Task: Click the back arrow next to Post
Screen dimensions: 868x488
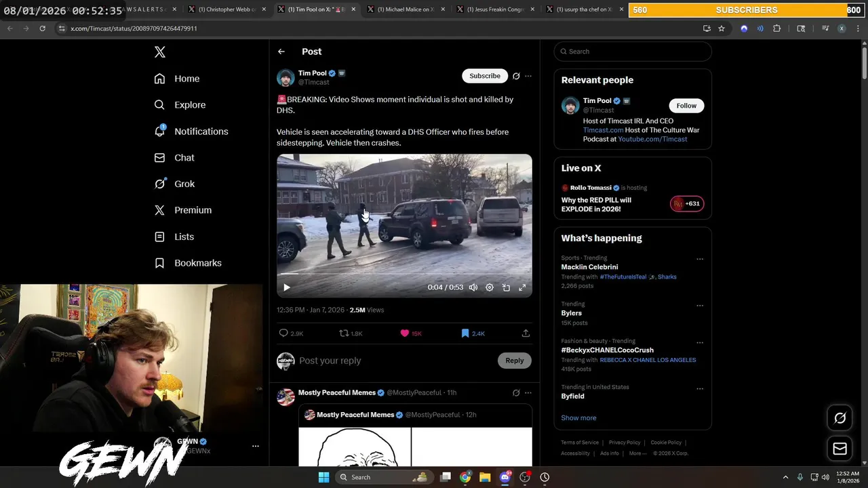Action: 281,52
